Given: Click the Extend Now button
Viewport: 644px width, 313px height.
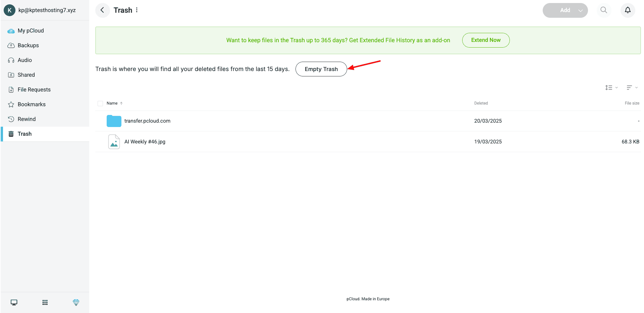Looking at the screenshot, I should click(486, 40).
